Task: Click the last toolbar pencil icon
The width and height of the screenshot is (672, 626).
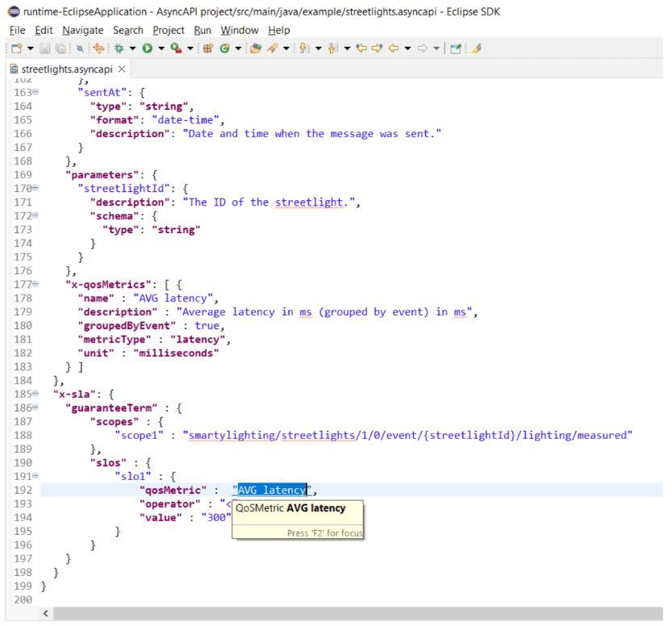Action: 476,48
